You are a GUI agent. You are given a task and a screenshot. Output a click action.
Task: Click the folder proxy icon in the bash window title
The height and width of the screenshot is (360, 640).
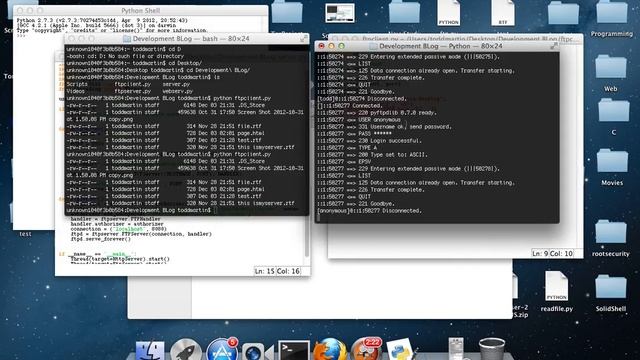coord(127,39)
